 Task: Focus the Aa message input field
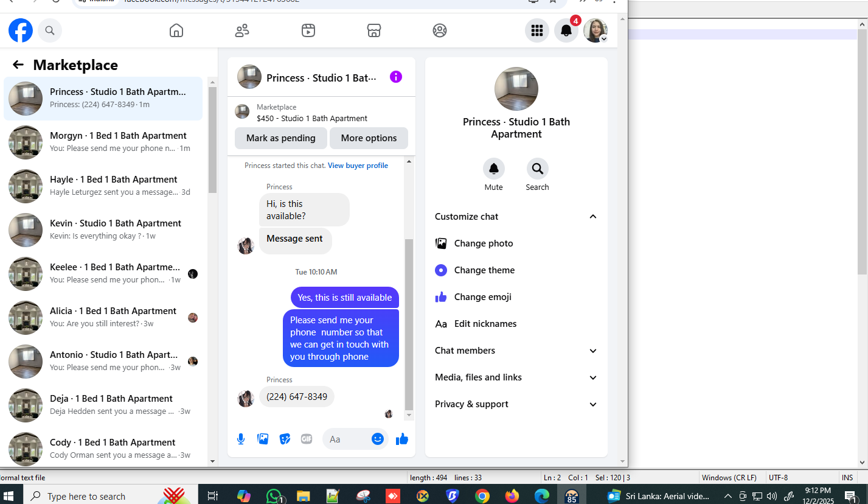click(347, 439)
